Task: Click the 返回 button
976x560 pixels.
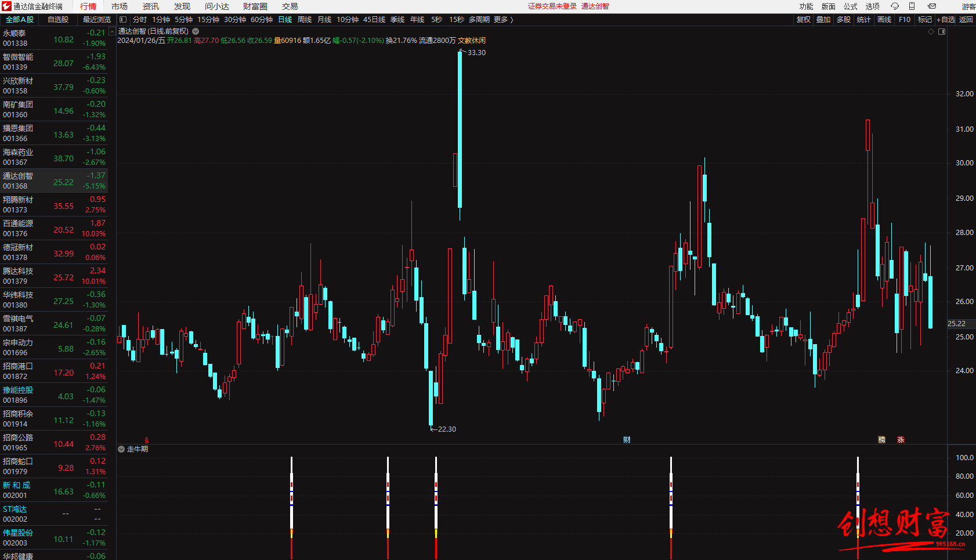Action: click(x=966, y=20)
